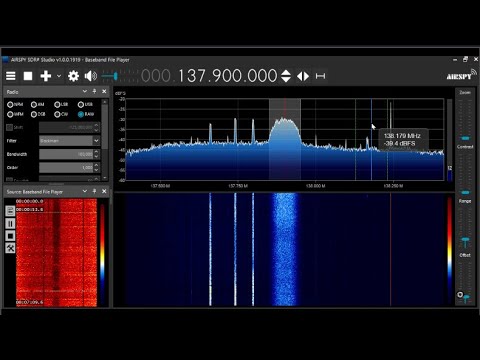Screen dimensions: 480x360
Task: Select LSB demodulation mode
Action: tap(61, 105)
